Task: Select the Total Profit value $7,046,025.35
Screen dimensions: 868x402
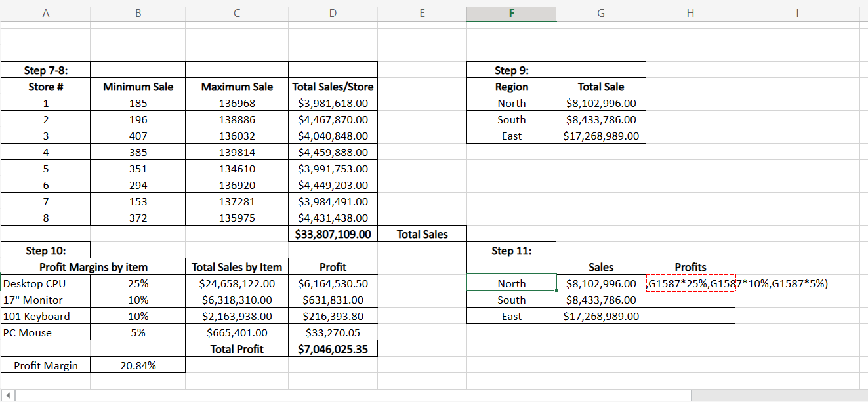Action: click(332, 349)
